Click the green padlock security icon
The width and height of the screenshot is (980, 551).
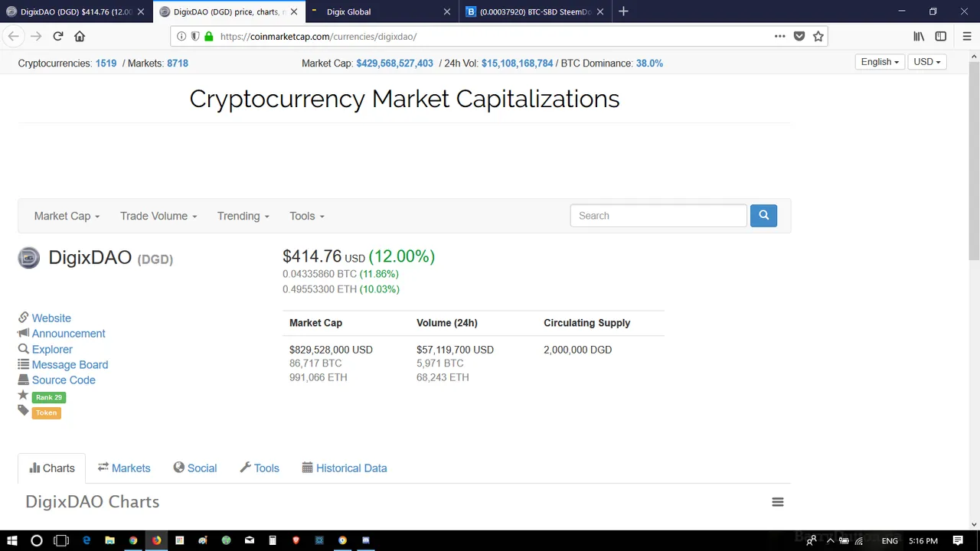pyautogui.click(x=208, y=36)
